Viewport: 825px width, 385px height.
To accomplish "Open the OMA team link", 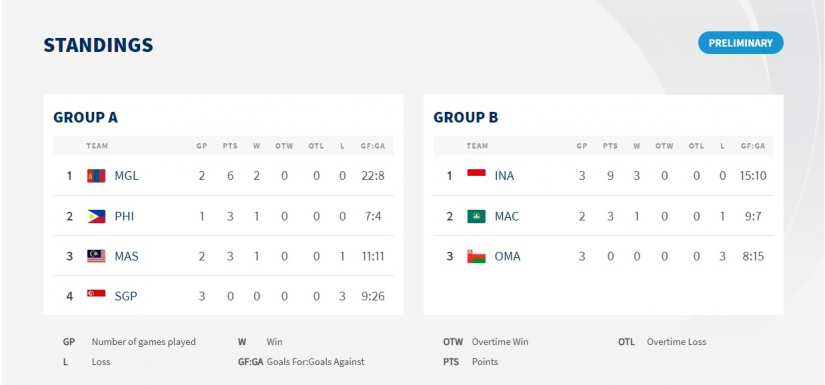I will [507, 256].
